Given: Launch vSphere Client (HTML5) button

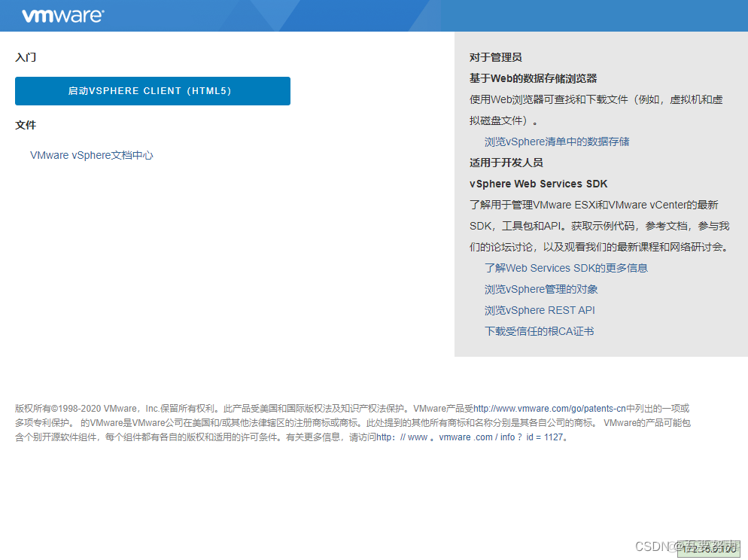Looking at the screenshot, I should click(x=153, y=90).
